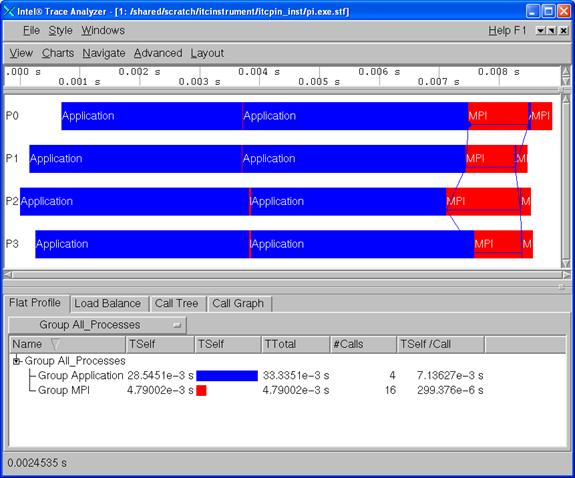The width and height of the screenshot is (575, 478).
Task: Click the 0.008 s time scale label
Action: tap(498, 72)
